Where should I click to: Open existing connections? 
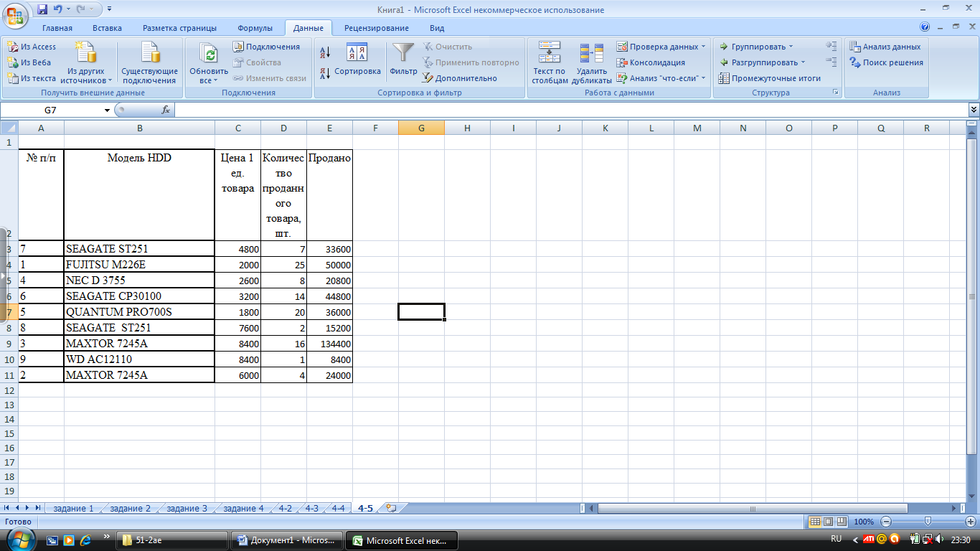pyautogui.click(x=150, y=63)
